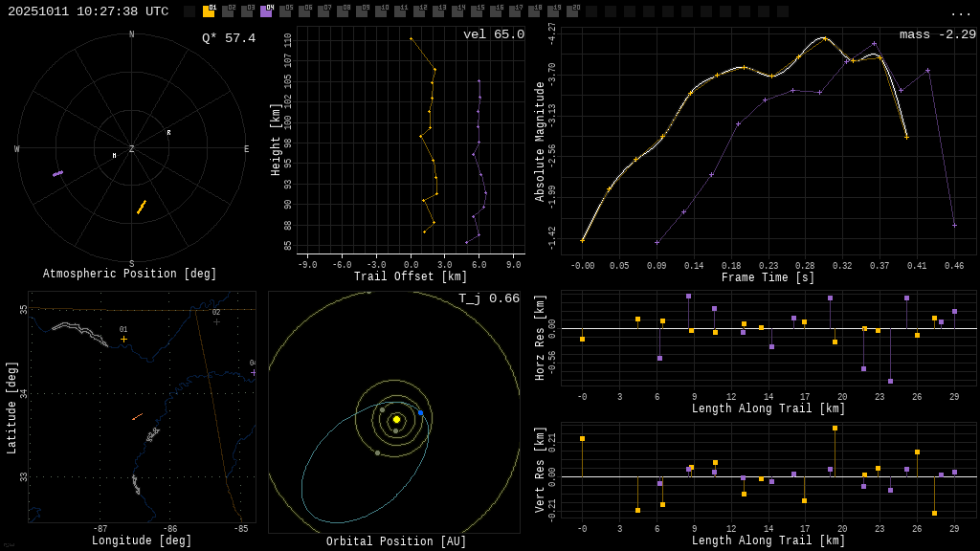Select the yellow Sun in orbital plot
This screenshot has width=980, height=551.
396,419
